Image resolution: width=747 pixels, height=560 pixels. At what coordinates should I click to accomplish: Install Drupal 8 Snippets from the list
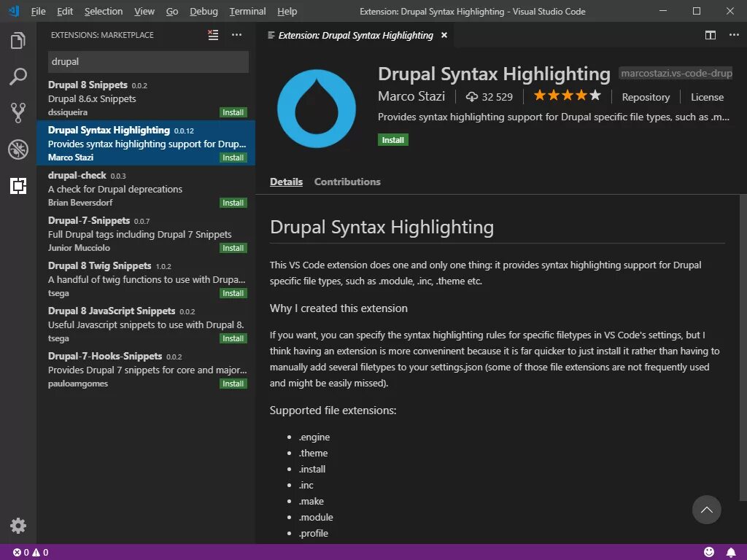point(233,112)
